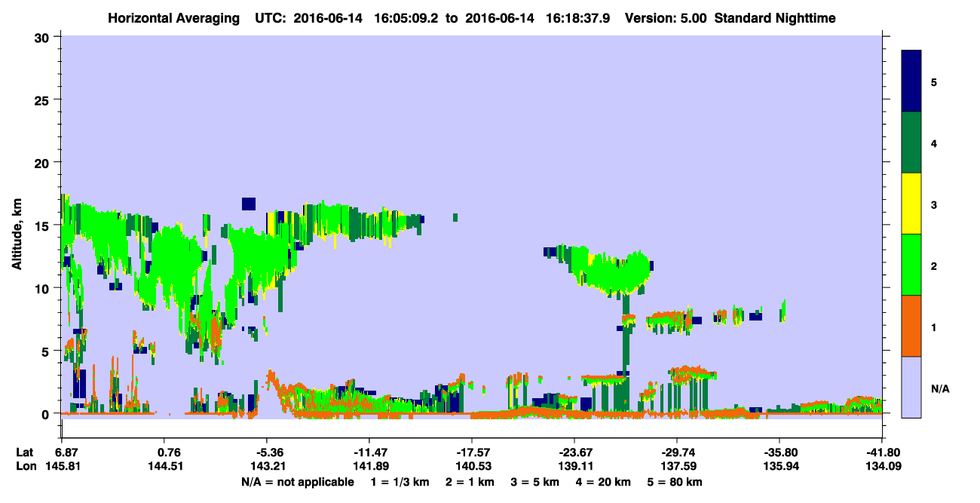Click the 'Lon' row label
980x503 pixels.
point(26,467)
